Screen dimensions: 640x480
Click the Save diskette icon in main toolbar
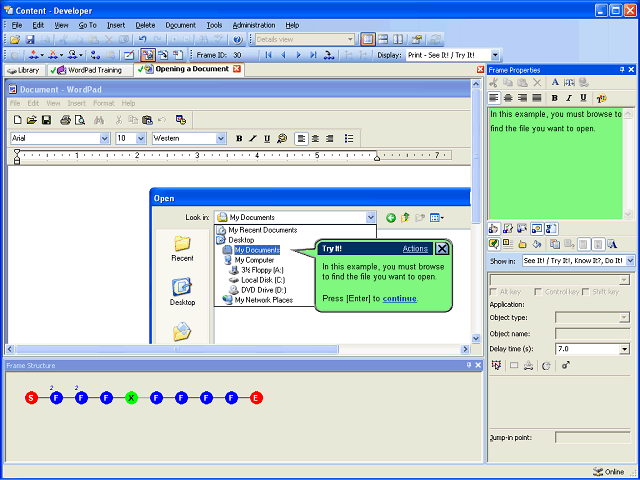(x=30, y=40)
